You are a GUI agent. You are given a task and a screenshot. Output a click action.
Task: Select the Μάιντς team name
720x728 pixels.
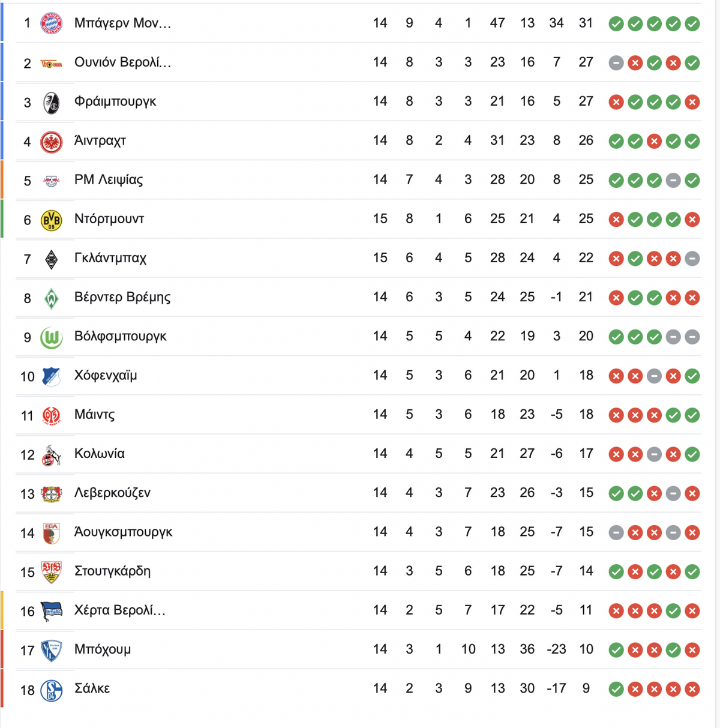95,415
